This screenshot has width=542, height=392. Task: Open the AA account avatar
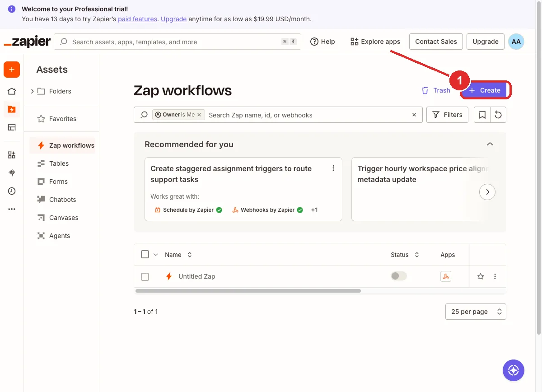(516, 42)
